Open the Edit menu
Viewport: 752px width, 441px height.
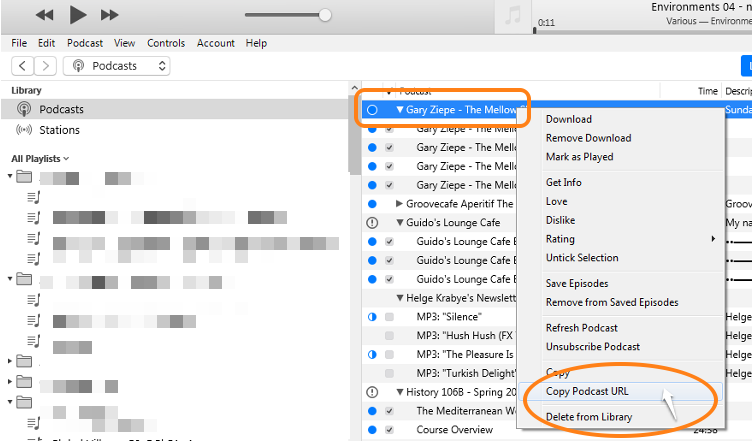(47, 43)
